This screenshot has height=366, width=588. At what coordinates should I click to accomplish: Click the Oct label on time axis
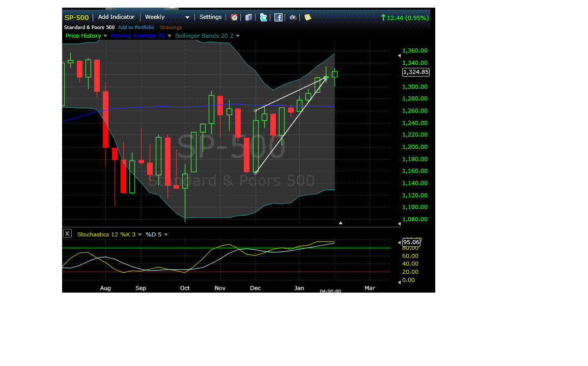click(185, 288)
